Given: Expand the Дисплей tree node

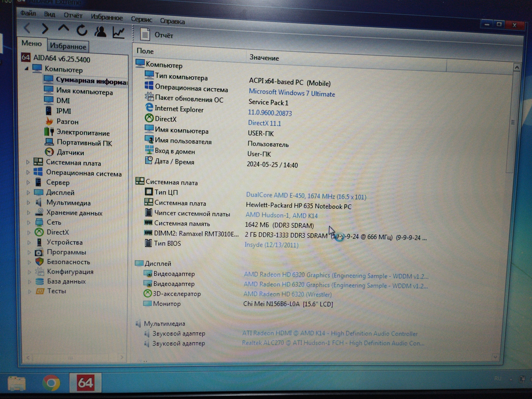Looking at the screenshot, I should [28, 192].
